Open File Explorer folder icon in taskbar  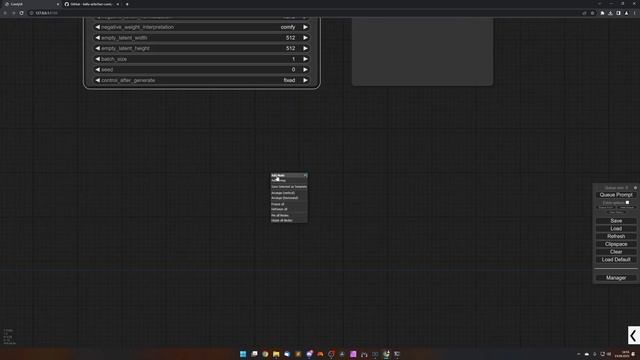(x=276, y=354)
